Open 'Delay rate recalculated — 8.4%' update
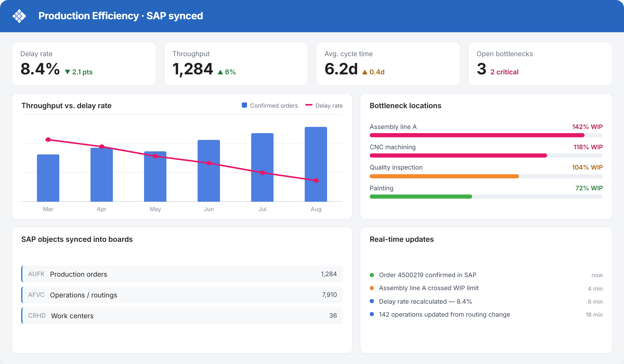Screen dimensions: 624x364 click(425, 302)
